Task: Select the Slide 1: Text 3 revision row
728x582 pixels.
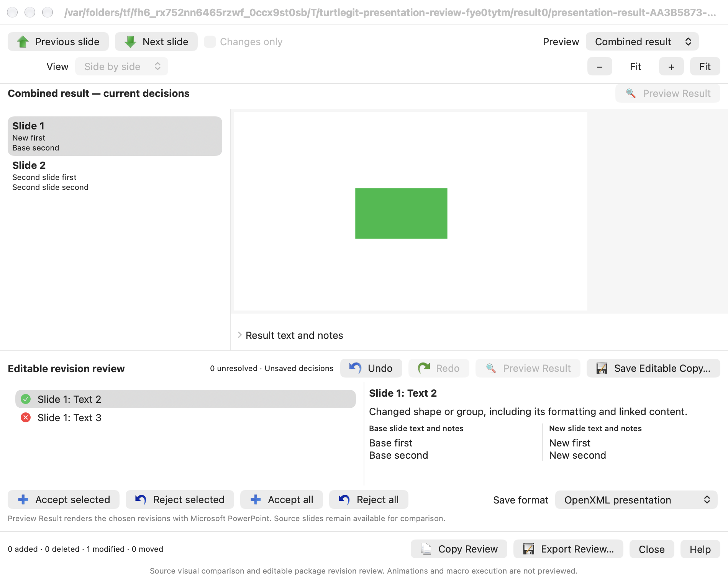Action: point(185,417)
